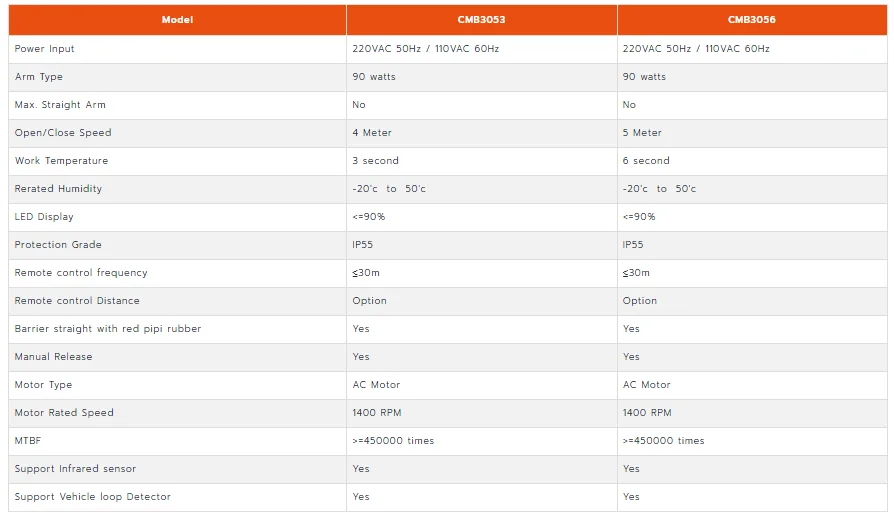The image size is (894, 519).
Task: Select the Max. Straight Arm label
Action: coord(60,105)
